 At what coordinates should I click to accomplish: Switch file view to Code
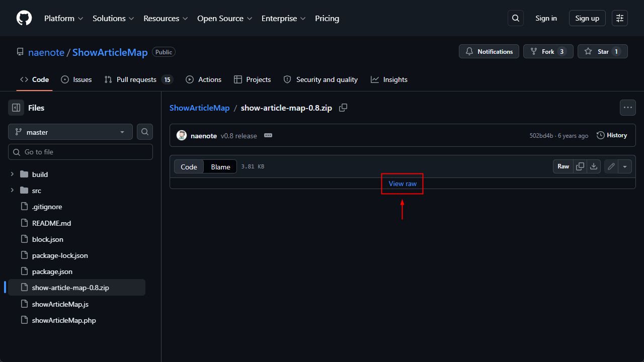pos(189,166)
